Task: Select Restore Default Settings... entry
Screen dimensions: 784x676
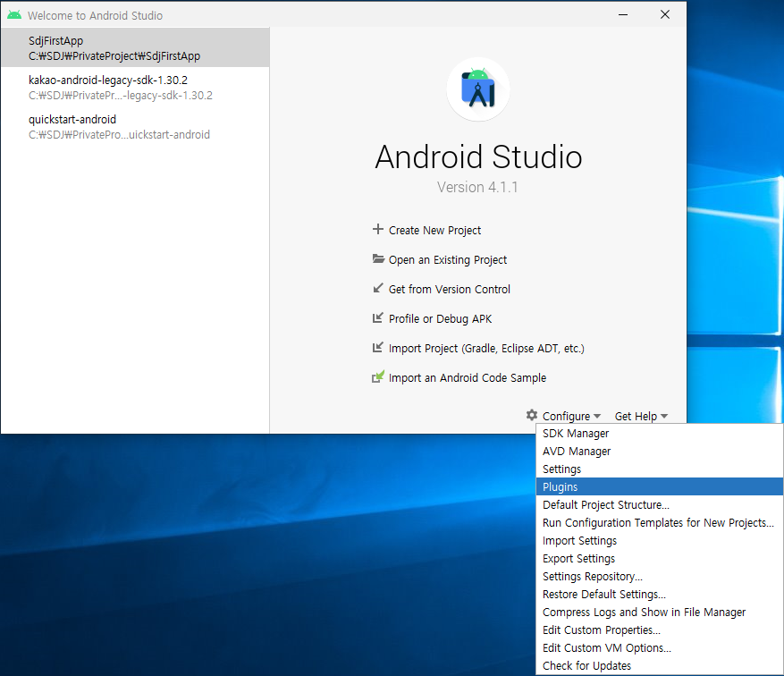Action: click(660, 595)
